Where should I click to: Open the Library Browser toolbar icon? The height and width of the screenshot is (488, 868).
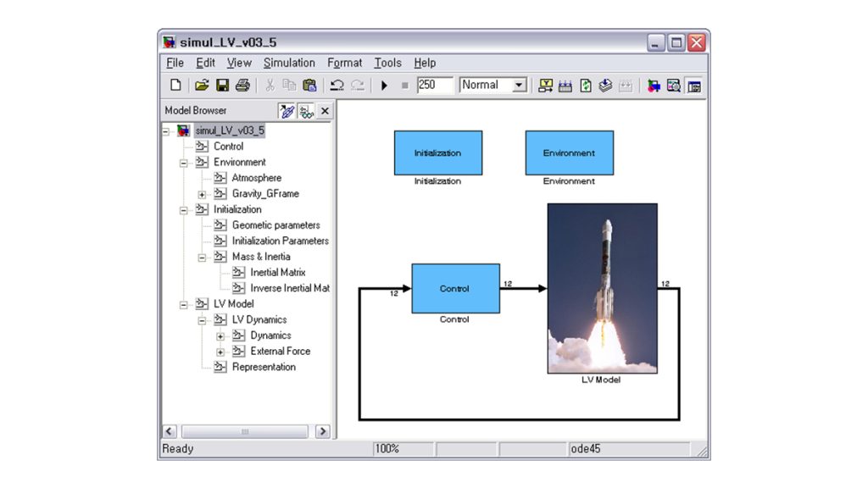click(654, 86)
